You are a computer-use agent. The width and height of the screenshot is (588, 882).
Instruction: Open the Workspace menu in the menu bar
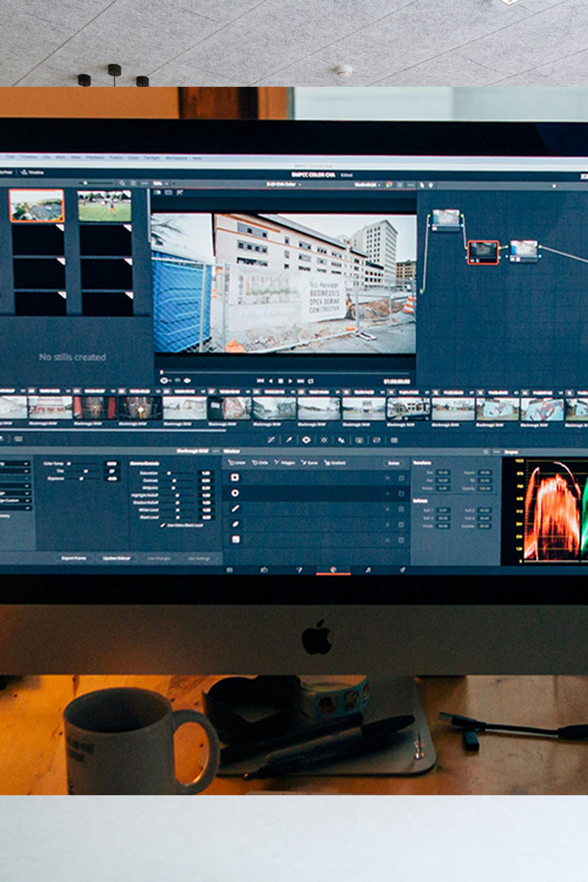tap(176, 157)
